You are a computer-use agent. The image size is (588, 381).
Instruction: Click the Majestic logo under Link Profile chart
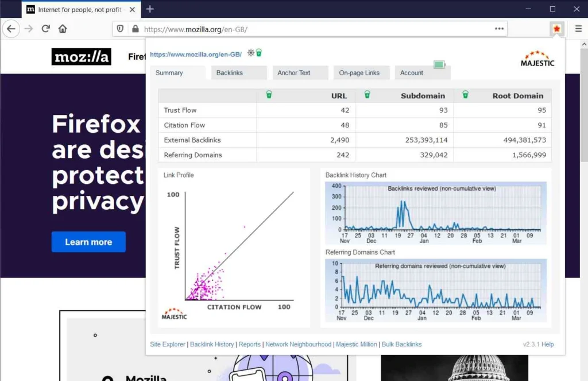click(x=174, y=314)
